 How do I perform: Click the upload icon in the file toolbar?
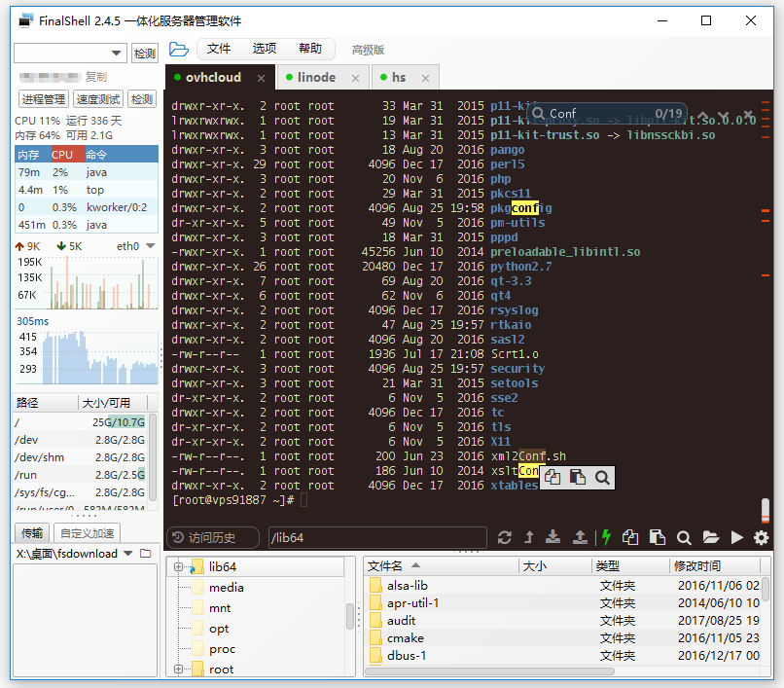click(580, 537)
